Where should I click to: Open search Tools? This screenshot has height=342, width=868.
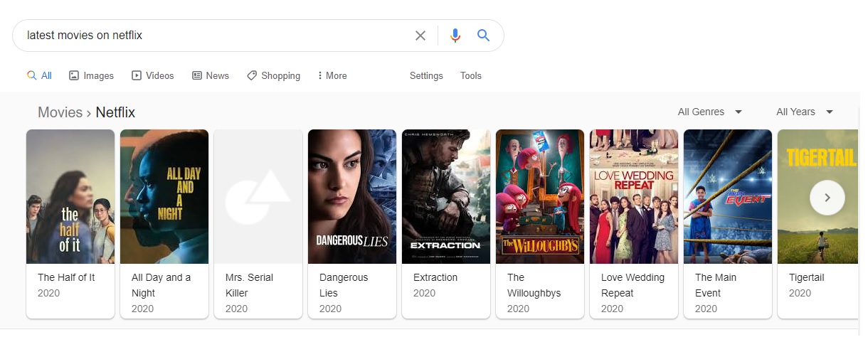471,75
